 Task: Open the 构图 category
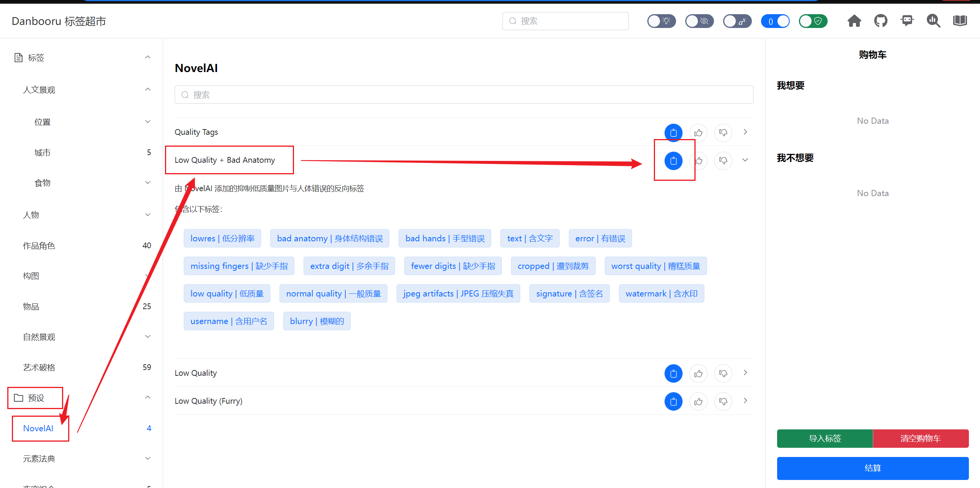pyautogui.click(x=81, y=276)
